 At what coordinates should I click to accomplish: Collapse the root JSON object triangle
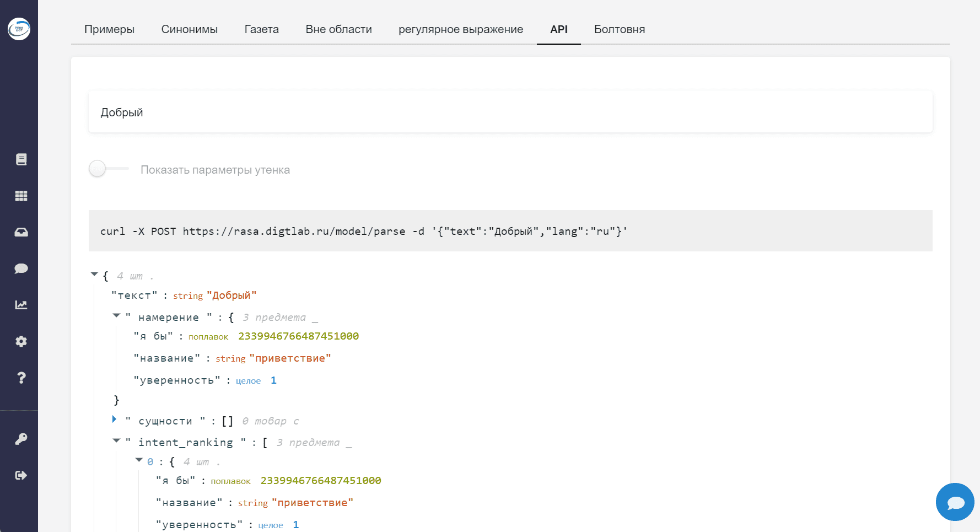click(94, 274)
